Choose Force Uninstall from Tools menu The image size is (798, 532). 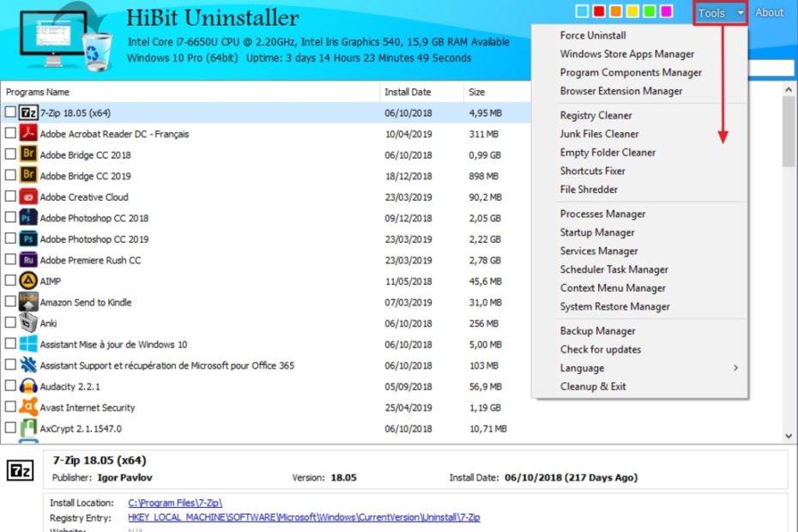coord(593,35)
